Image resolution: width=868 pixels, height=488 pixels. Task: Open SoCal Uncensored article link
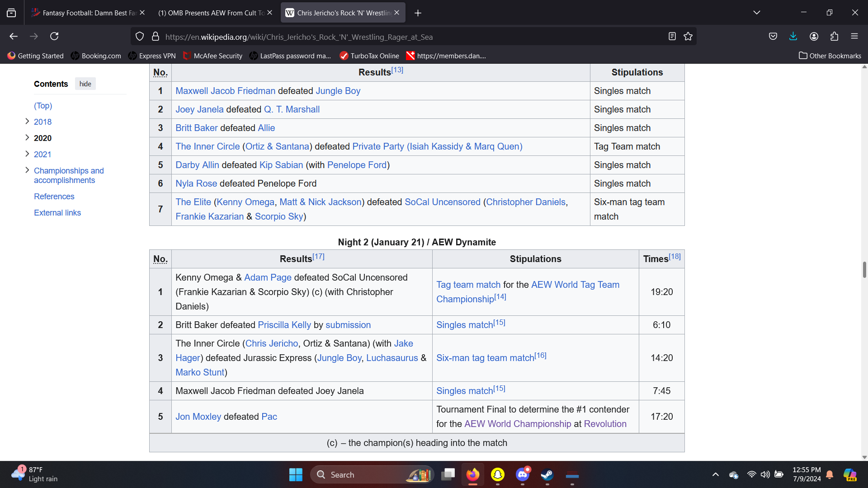click(x=443, y=202)
